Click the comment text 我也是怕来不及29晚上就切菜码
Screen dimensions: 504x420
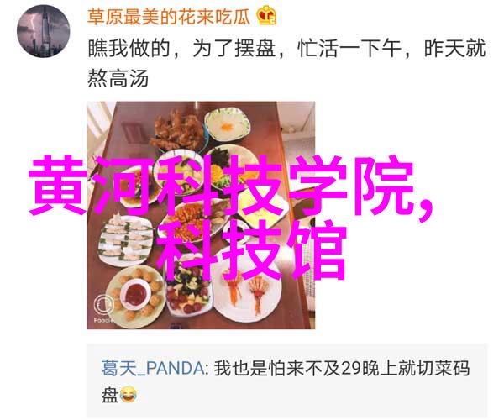point(341,368)
